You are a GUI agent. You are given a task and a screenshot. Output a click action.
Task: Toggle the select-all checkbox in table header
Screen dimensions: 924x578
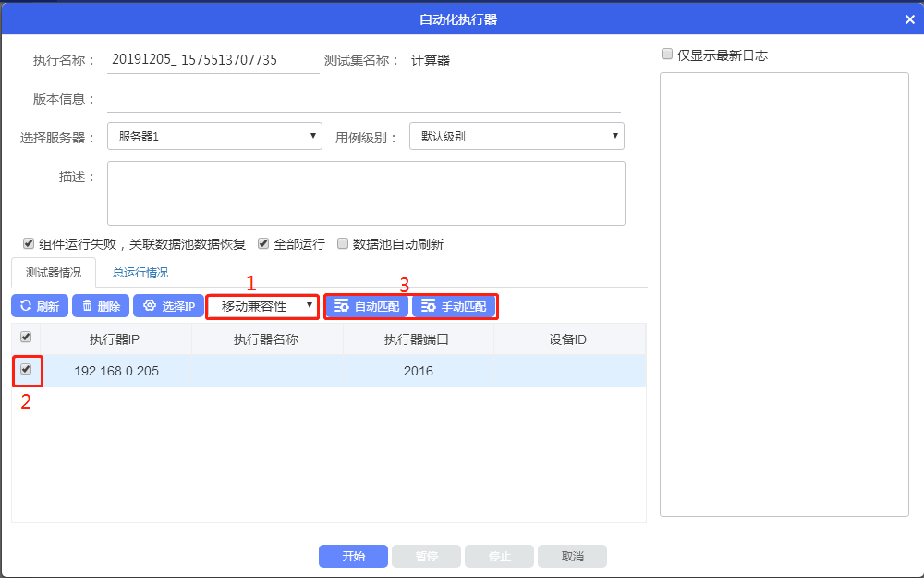pos(26,338)
